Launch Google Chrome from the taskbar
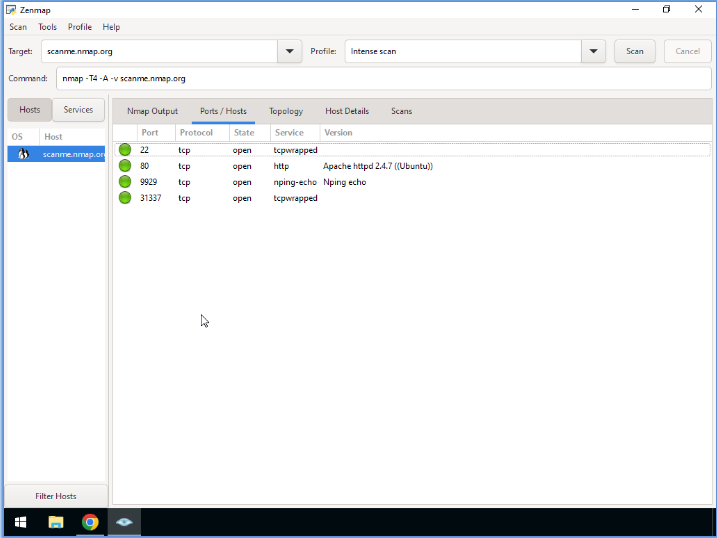Image resolution: width=717 pixels, height=538 pixels. point(90,522)
